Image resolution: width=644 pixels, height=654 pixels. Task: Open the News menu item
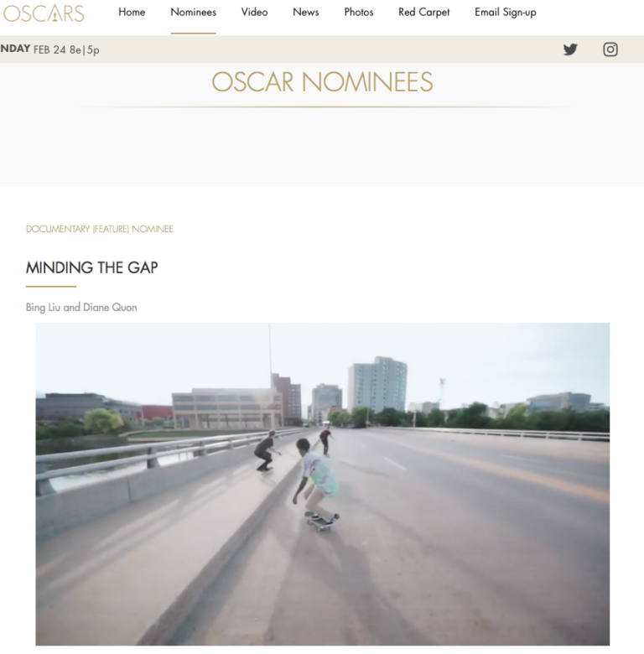click(x=306, y=12)
